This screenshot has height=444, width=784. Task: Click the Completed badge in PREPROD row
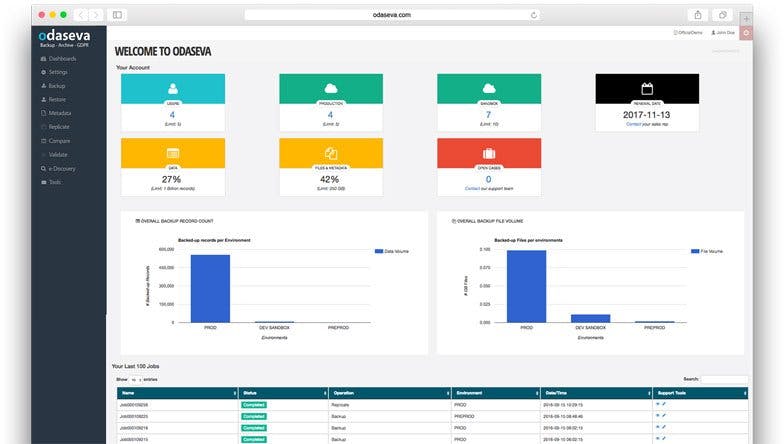254,416
